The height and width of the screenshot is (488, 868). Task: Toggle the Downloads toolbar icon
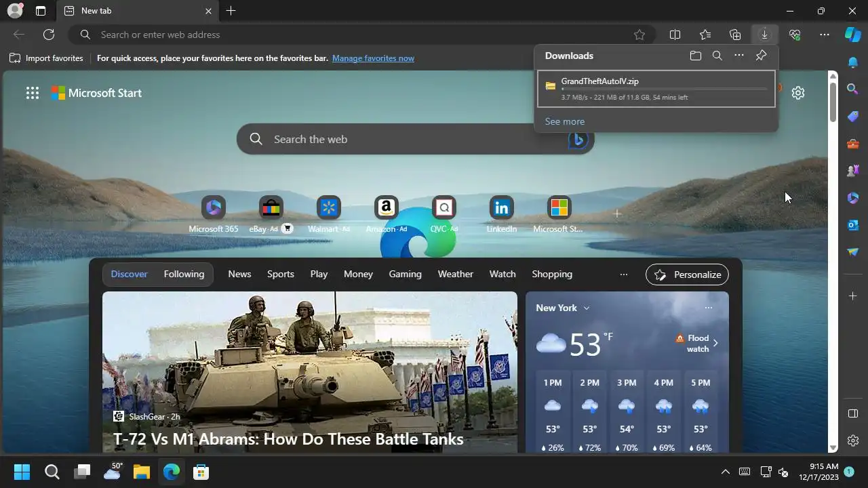click(x=764, y=35)
